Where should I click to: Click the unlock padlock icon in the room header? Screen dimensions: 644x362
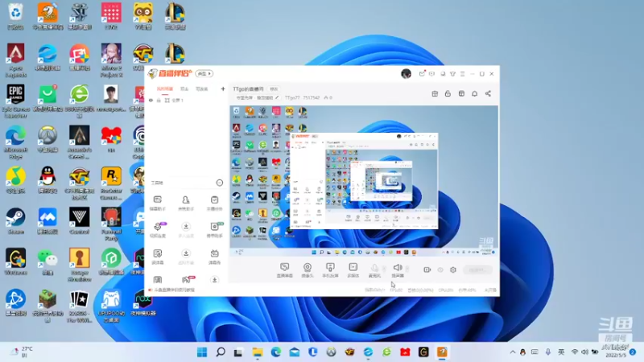click(448, 93)
